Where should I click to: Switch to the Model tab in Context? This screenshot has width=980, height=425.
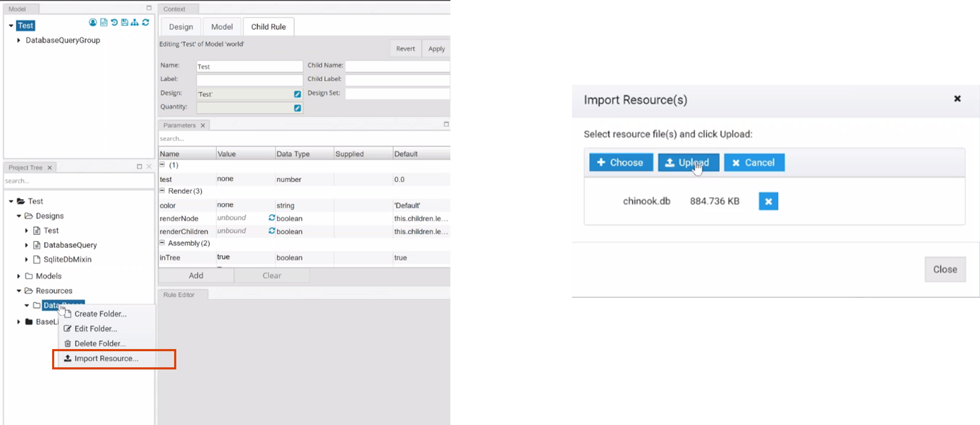[x=222, y=27]
